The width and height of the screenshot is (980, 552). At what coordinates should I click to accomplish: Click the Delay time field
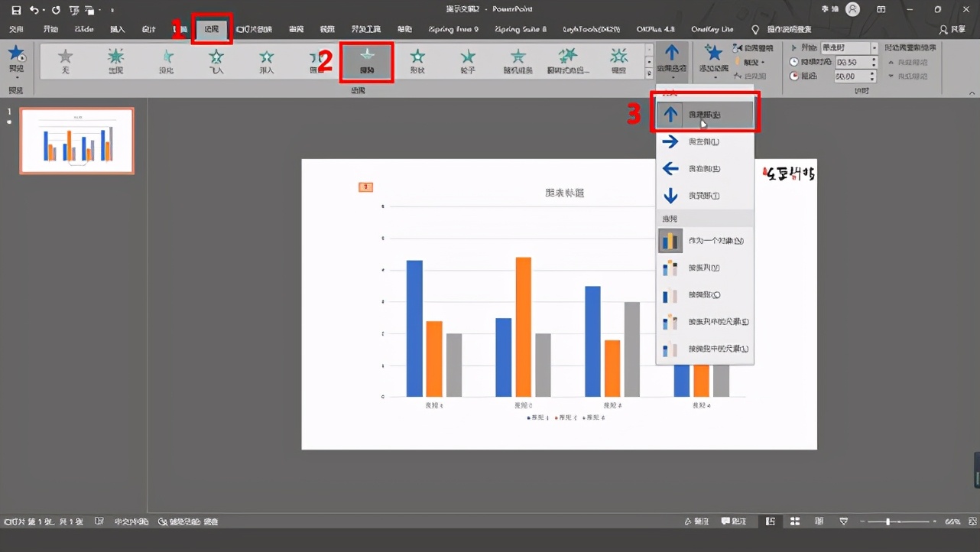(x=855, y=76)
